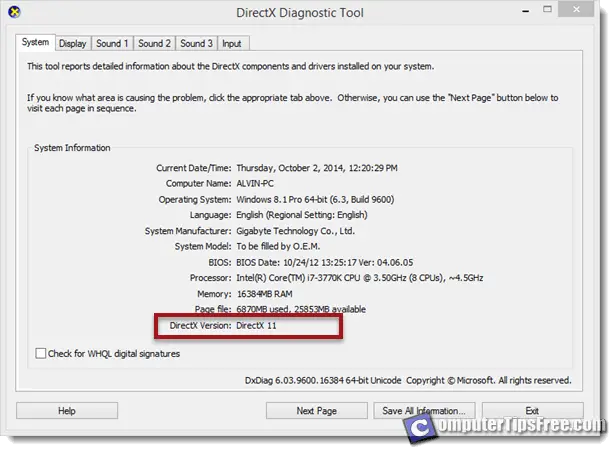Click the Help button

67,411
